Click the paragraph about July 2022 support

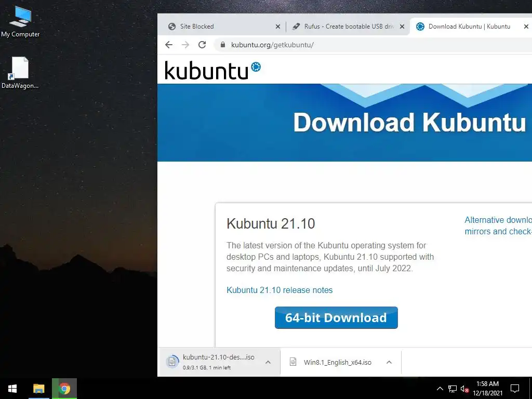coord(330,257)
